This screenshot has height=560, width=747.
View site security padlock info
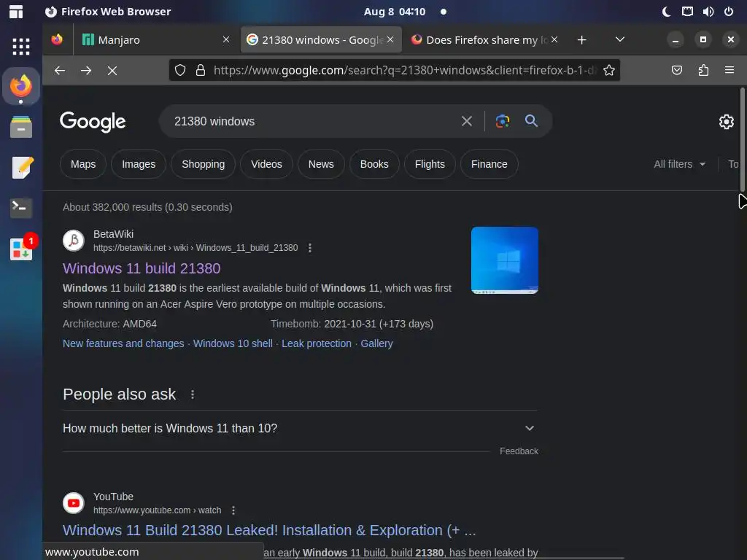(201, 71)
